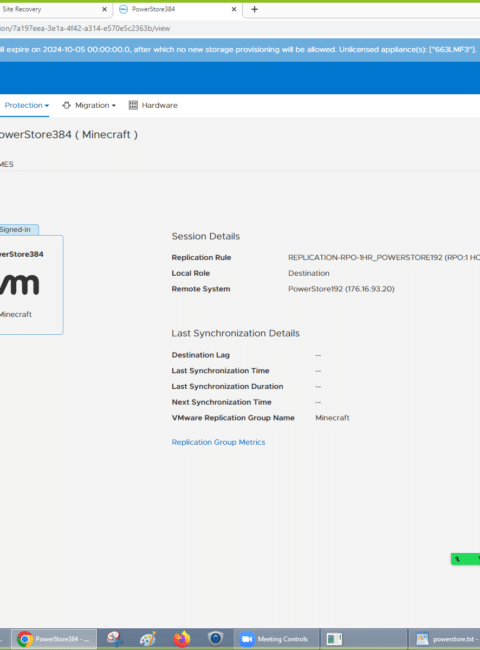This screenshot has height=650, width=480.
Task: Click the VMware Replication Group Name value Minecraft
Action: tap(332, 418)
